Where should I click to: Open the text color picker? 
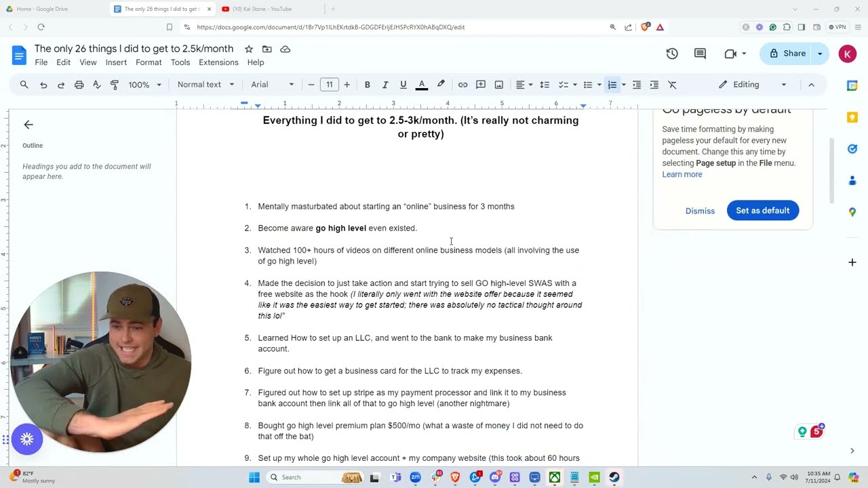(421, 85)
